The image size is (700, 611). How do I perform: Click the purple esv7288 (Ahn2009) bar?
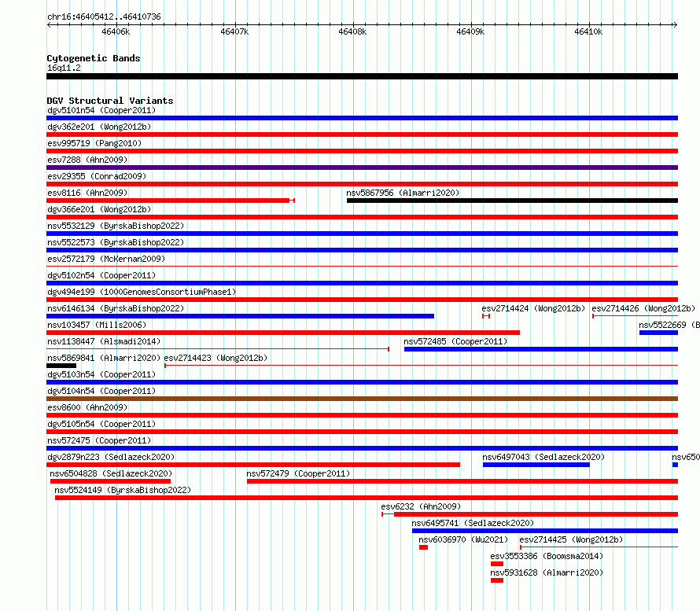(362, 167)
